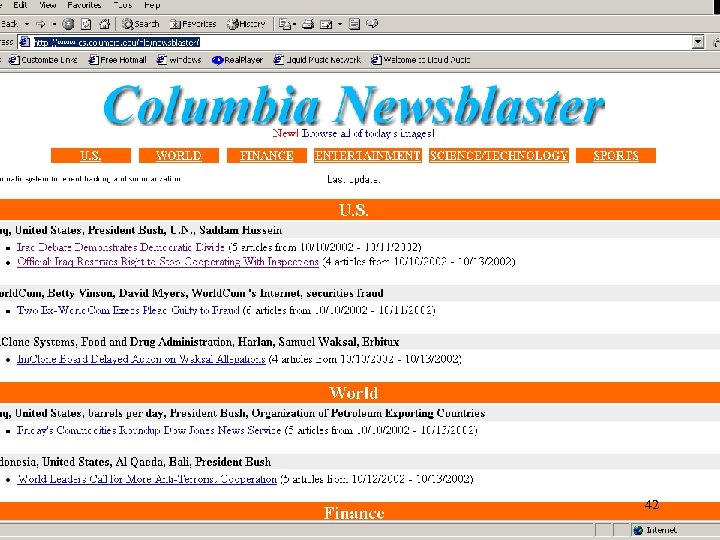Open the Forward history dropdown arrow

click(54, 24)
